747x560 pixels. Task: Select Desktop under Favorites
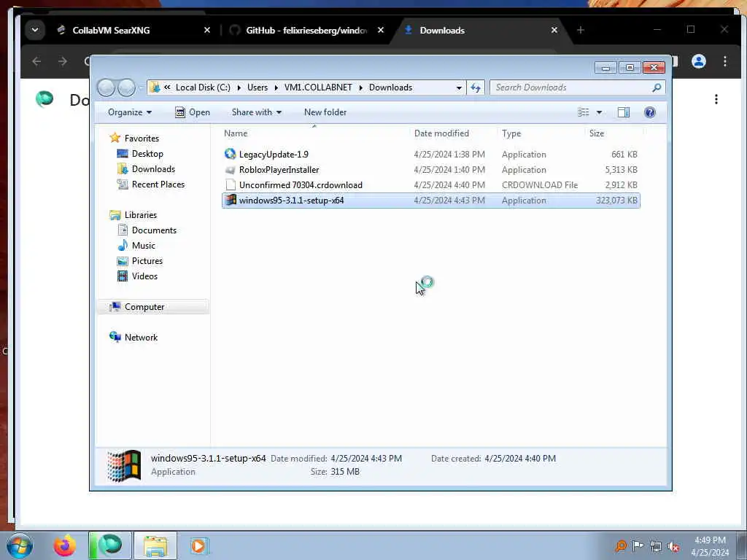tap(140, 154)
